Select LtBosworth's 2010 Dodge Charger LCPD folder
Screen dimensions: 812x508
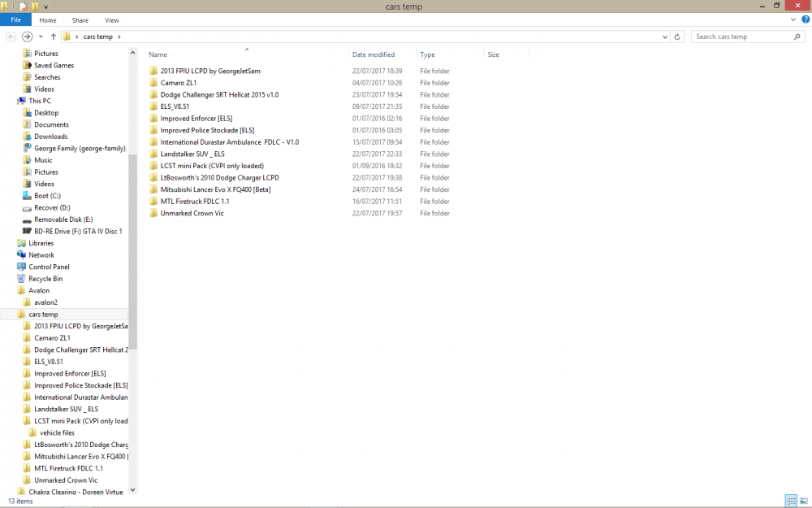[x=219, y=178]
